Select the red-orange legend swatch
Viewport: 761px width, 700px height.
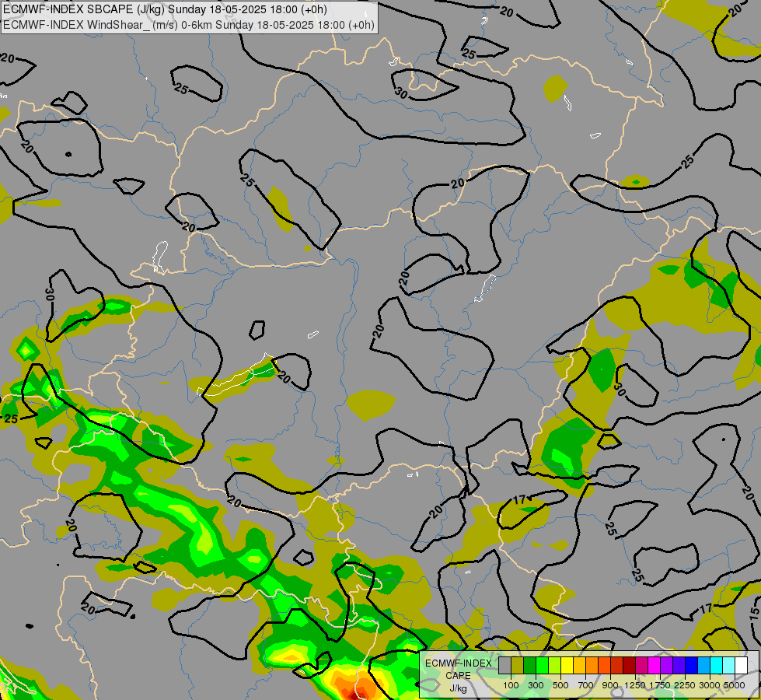604,665
